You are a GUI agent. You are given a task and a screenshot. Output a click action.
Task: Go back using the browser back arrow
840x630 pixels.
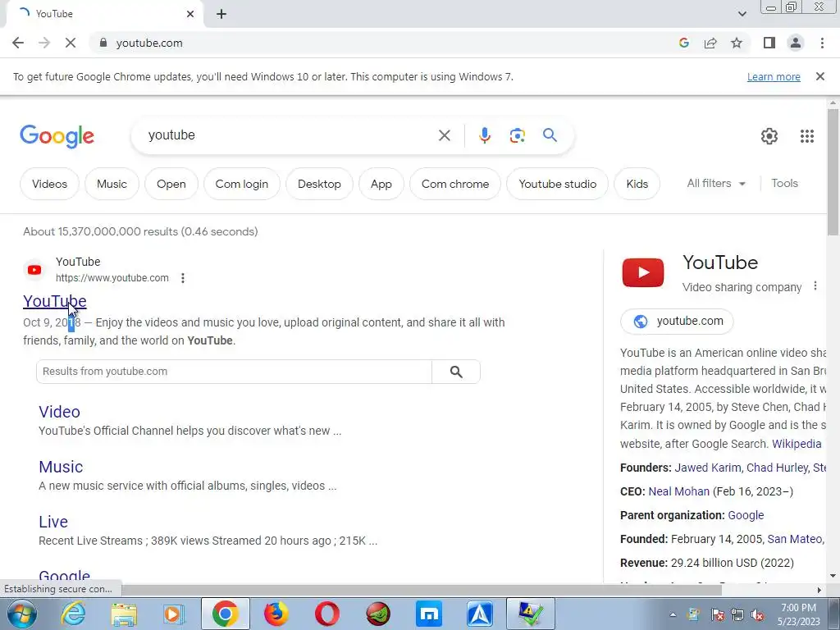click(18, 43)
